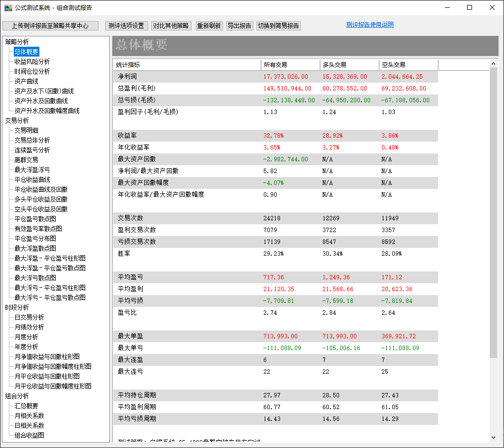The image size is (504, 448).
Task: Select 平仓收益曲线及回撤
Action: click(41, 189)
